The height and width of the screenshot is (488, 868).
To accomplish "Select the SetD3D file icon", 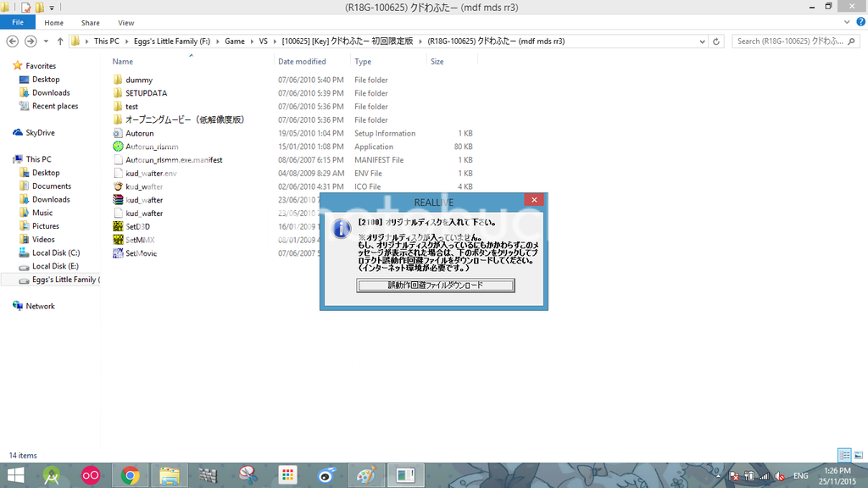I will tap(118, 226).
